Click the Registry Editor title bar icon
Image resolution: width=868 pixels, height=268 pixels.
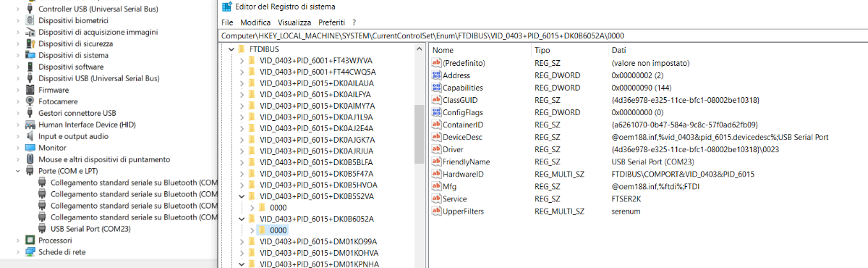tap(227, 7)
